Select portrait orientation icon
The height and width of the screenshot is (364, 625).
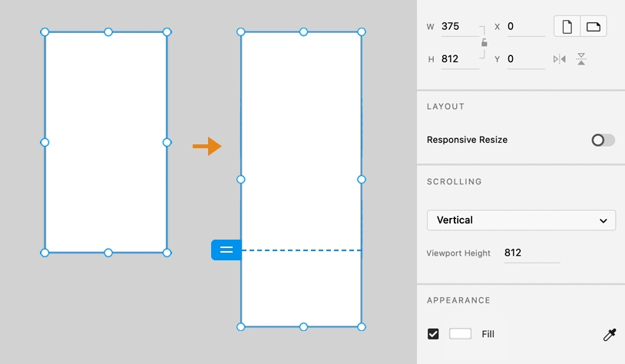pos(567,27)
